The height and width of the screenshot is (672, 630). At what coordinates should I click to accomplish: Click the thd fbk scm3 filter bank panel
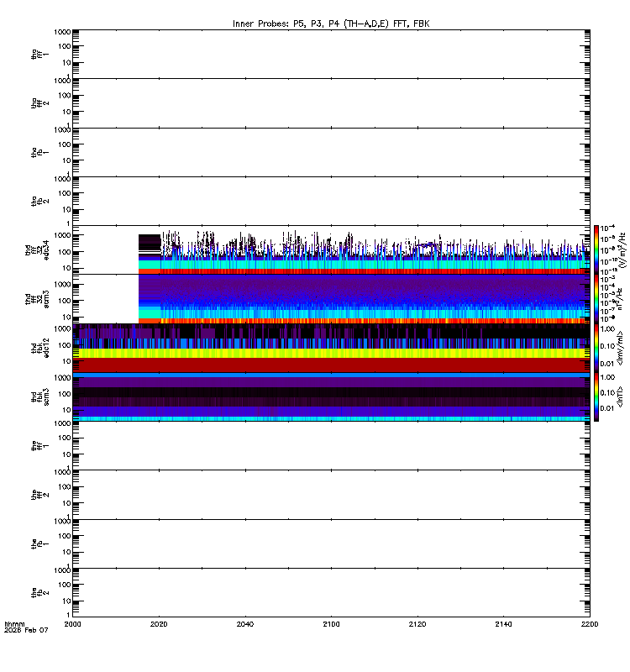pos(331,396)
